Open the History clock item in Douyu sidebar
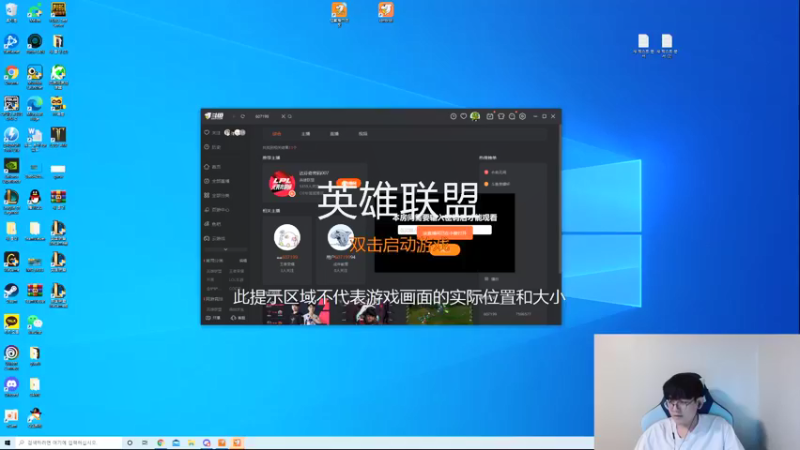Screen dimensions: 800x450 (212, 147)
